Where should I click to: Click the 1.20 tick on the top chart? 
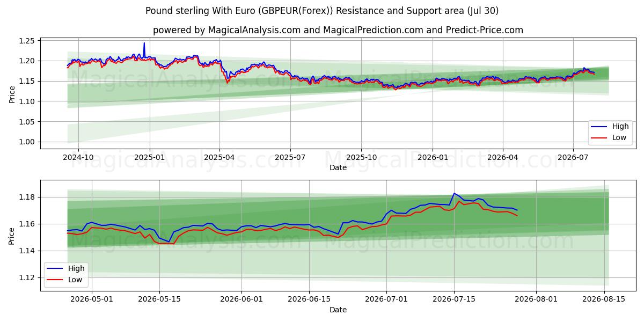point(27,61)
